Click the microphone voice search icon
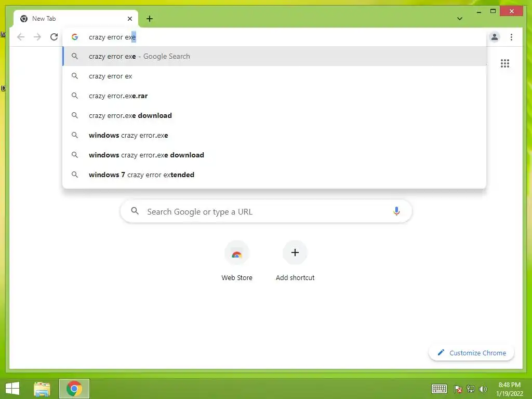Viewport: 532px width, 399px height. [x=396, y=211]
